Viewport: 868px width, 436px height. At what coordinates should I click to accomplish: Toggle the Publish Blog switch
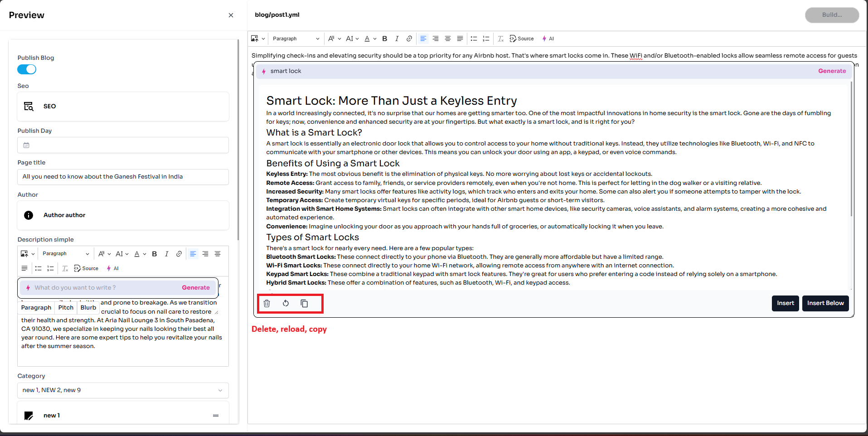27,69
